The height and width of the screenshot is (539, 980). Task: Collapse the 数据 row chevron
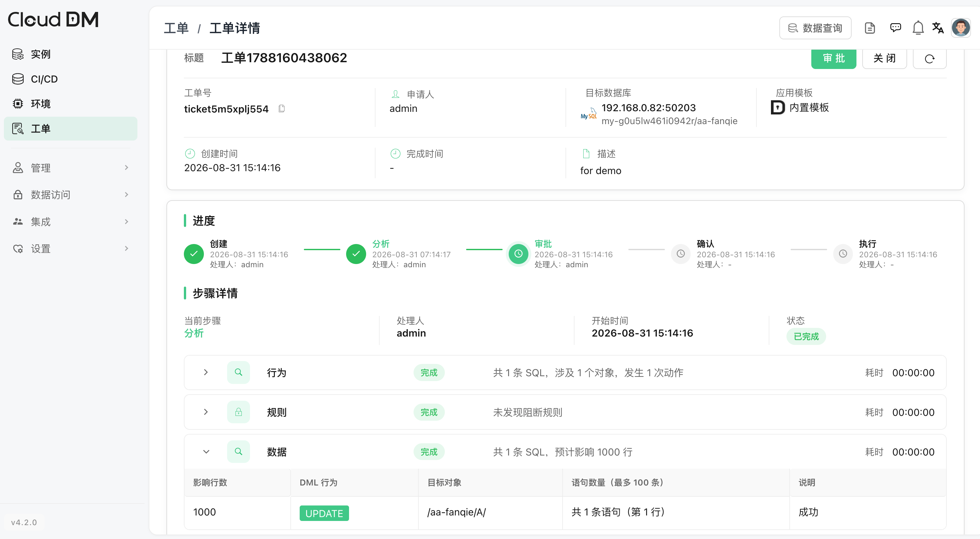(x=206, y=452)
